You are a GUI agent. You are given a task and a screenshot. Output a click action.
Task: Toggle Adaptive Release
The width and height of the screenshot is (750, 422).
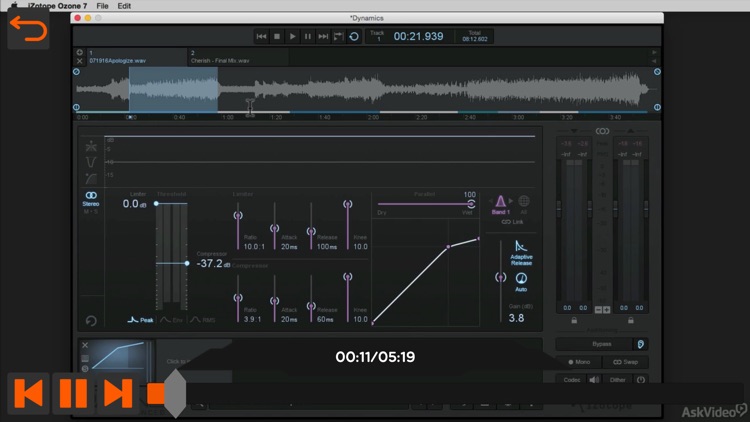(x=521, y=253)
